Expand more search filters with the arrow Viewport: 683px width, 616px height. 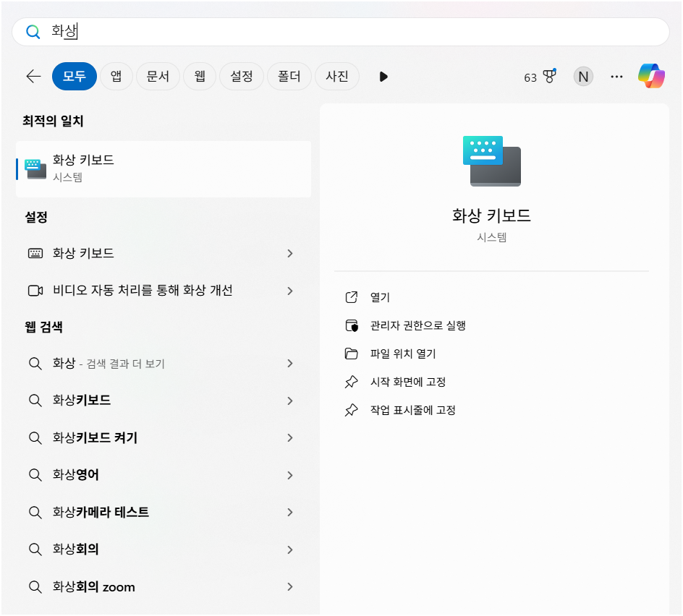pyautogui.click(x=383, y=76)
